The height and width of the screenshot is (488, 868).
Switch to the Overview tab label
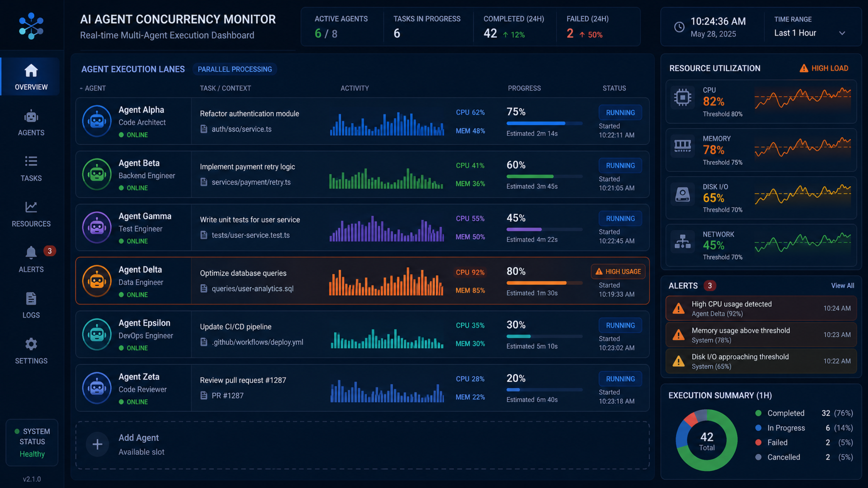(x=31, y=87)
